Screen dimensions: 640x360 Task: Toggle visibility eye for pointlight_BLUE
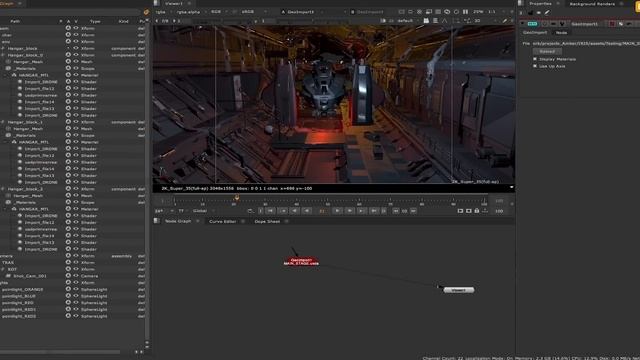pyautogui.click(x=76, y=296)
